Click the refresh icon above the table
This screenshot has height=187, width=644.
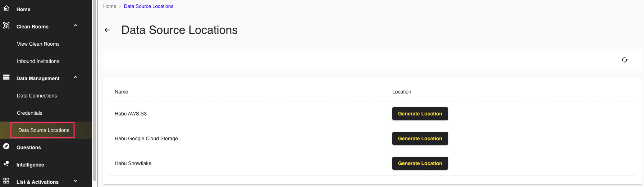[625, 60]
